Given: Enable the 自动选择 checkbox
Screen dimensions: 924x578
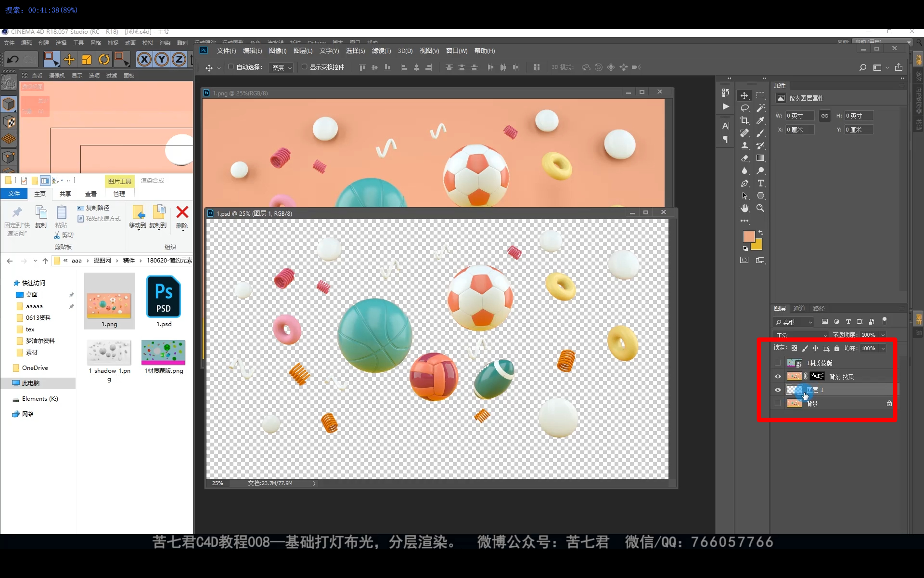Looking at the screenshot, I should 231,67.
